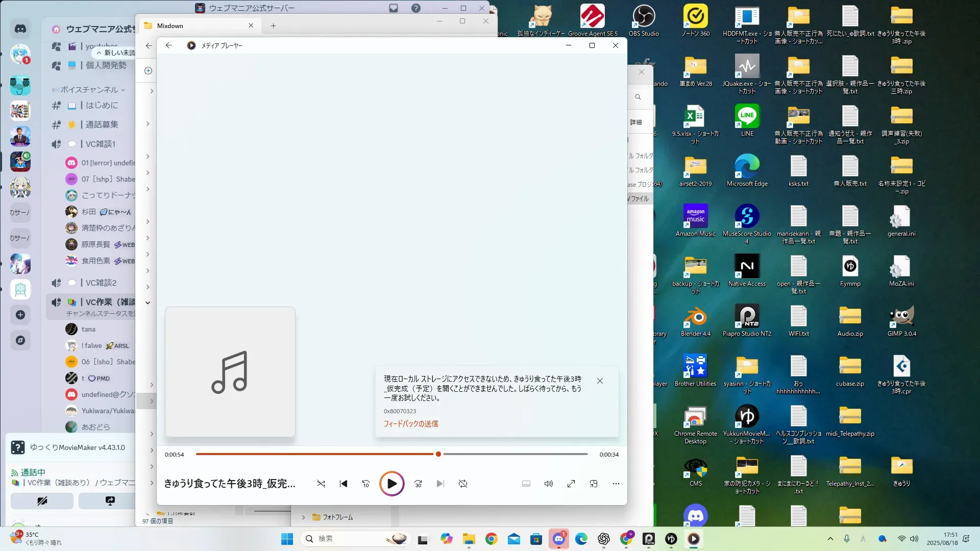980x551 pixels.
Task: Switch to mini player view
Action: (x=594, y=484)
